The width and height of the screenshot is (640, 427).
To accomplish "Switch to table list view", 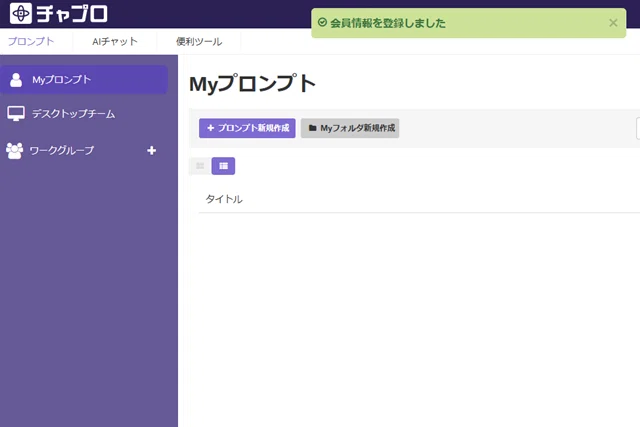I will pos(223,166).
